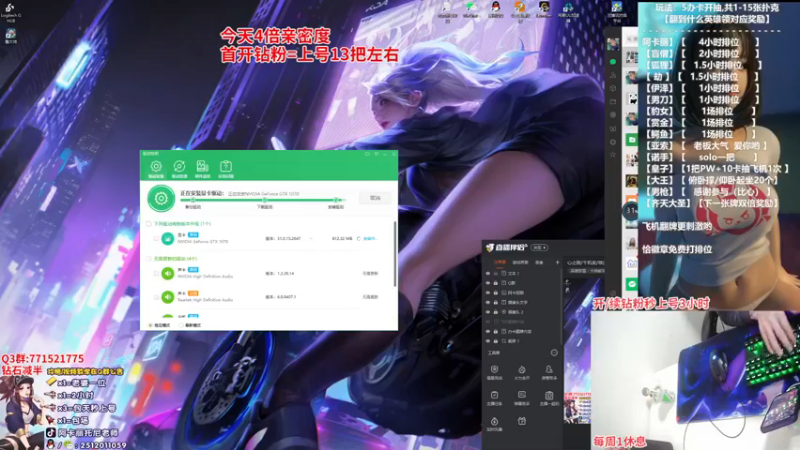Screen dimensions: 800x450
Task: Tick the no-update-needed drivers (4个) group checkbox
Action: click(x=148, y=259)
